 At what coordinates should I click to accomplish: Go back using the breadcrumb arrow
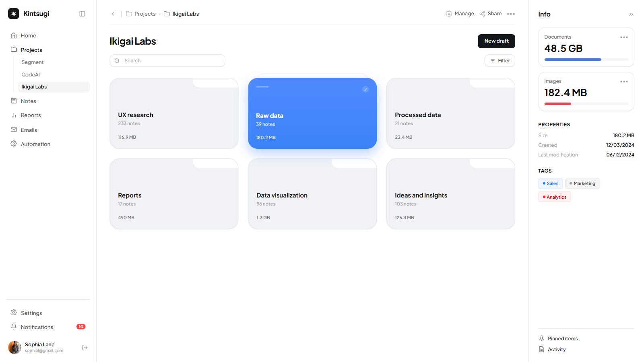[113, 14]
